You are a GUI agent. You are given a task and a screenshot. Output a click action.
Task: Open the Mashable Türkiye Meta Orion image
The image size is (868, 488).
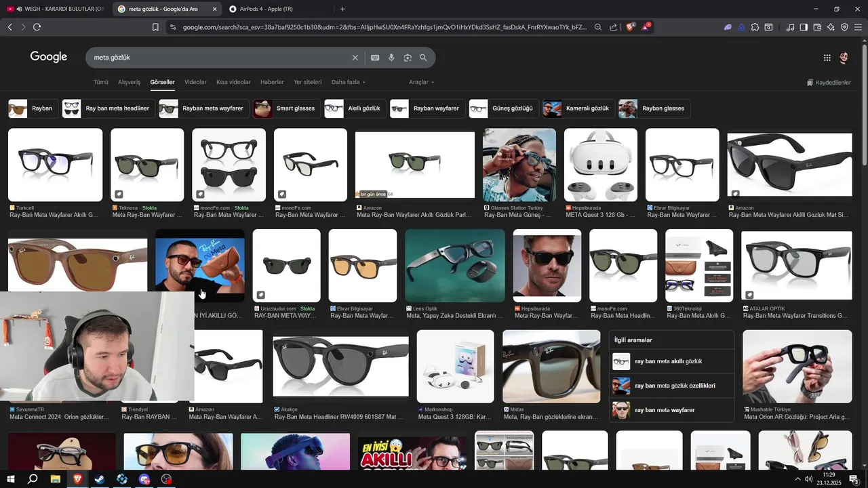tap(797, 367)
